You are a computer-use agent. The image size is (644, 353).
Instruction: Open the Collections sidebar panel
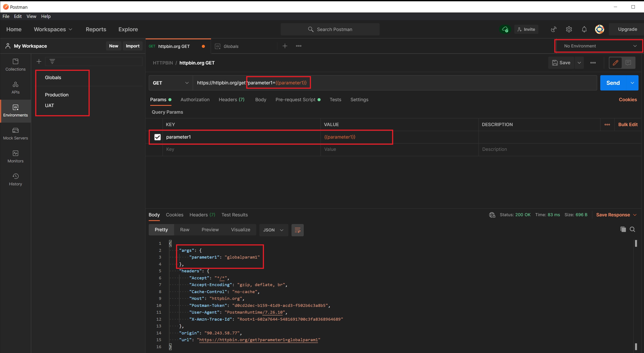coord(15,65)
